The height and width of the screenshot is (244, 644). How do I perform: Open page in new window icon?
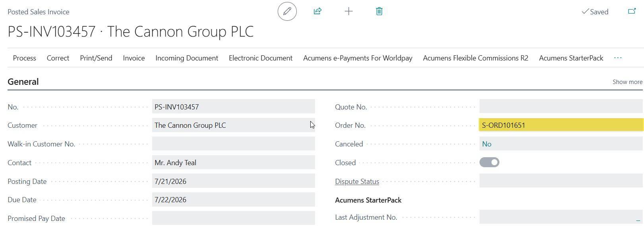pos(632,11)
